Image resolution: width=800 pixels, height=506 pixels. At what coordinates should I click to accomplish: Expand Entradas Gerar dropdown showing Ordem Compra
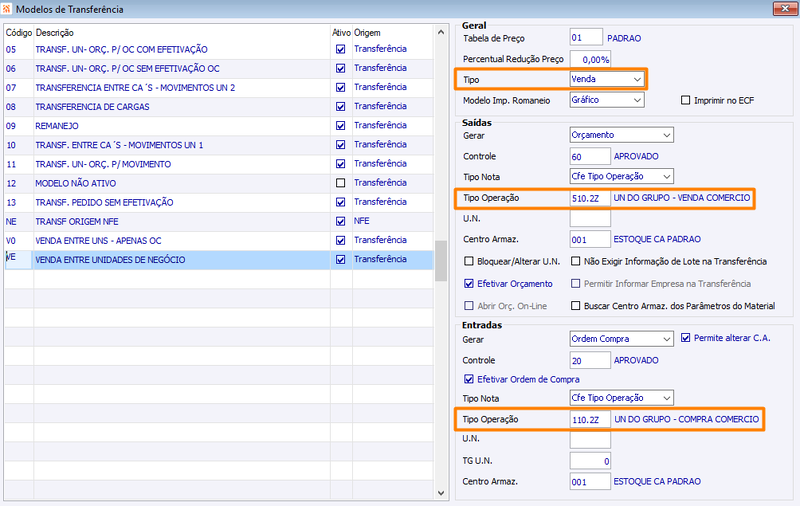(621, 339)
